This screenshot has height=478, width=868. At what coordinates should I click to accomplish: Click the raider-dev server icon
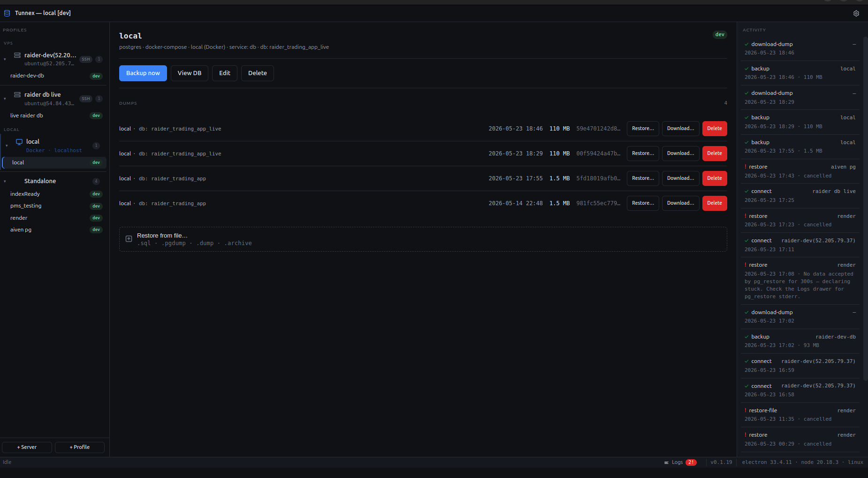pos(17,55)
